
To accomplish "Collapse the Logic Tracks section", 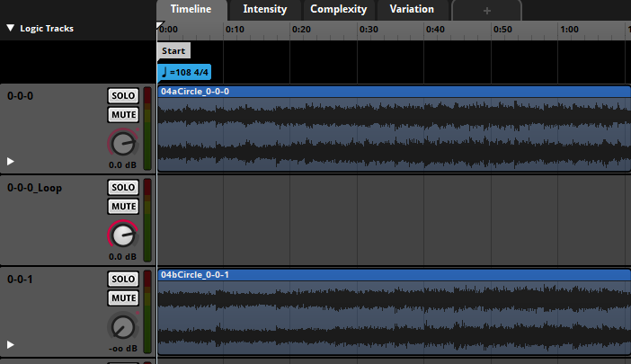I will tap(11, 28).
